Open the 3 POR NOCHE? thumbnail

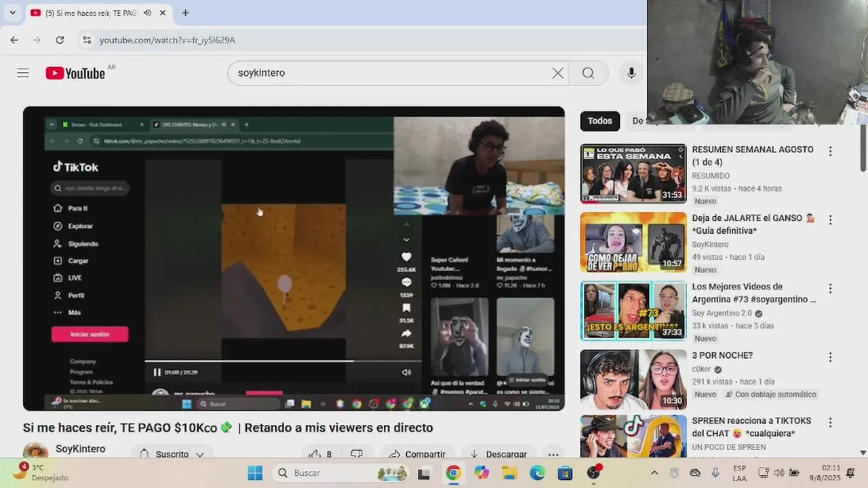[x=633, y=380]
